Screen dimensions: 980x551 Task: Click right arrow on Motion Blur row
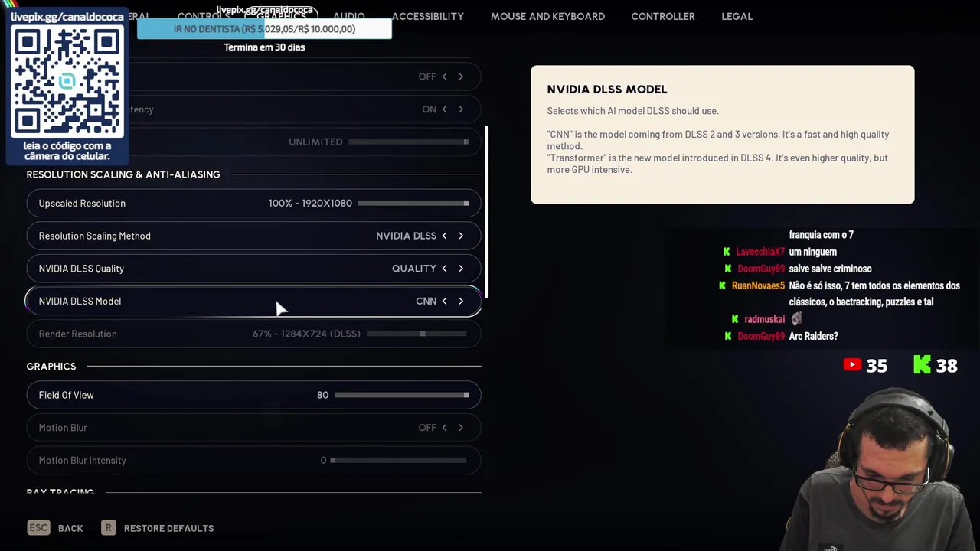(461, 428)
